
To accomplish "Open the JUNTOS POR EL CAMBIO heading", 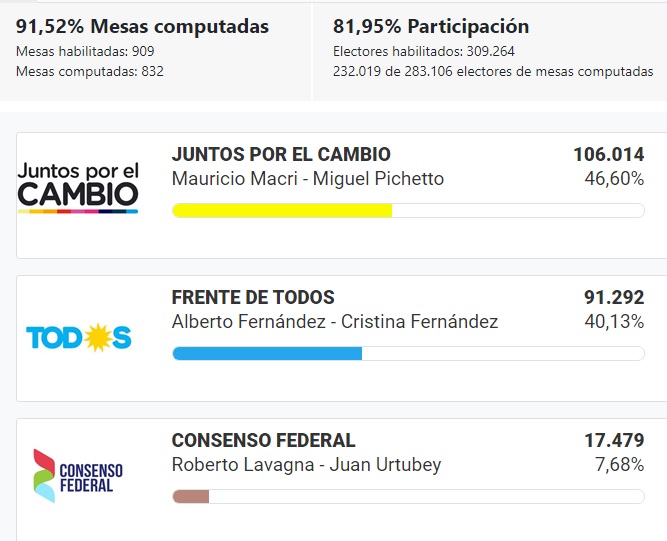I will (281, 155).
